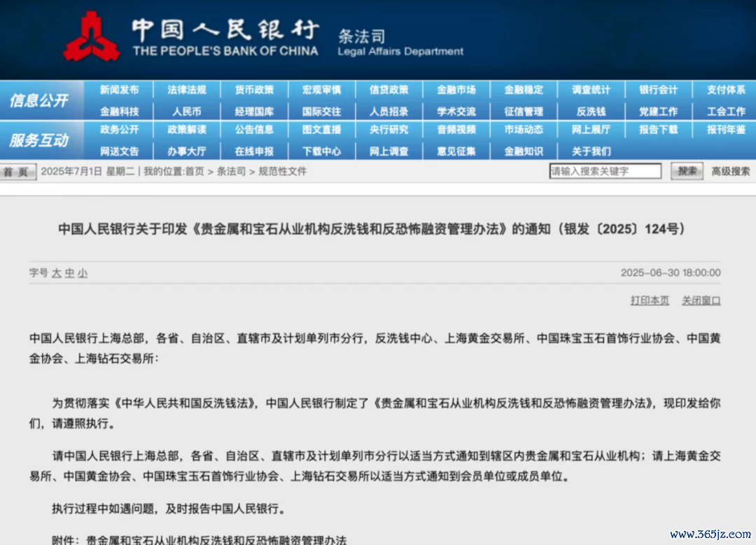Open 下载中心 menu item
The width and height of the screenshot is (756, 545).
321,151
